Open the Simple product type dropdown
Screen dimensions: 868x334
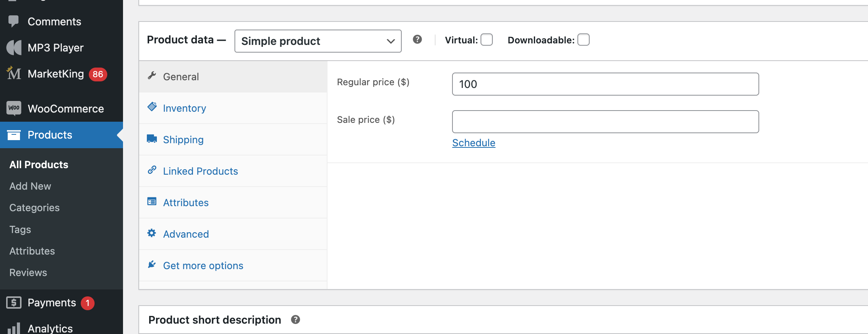(x=318, y=41)
